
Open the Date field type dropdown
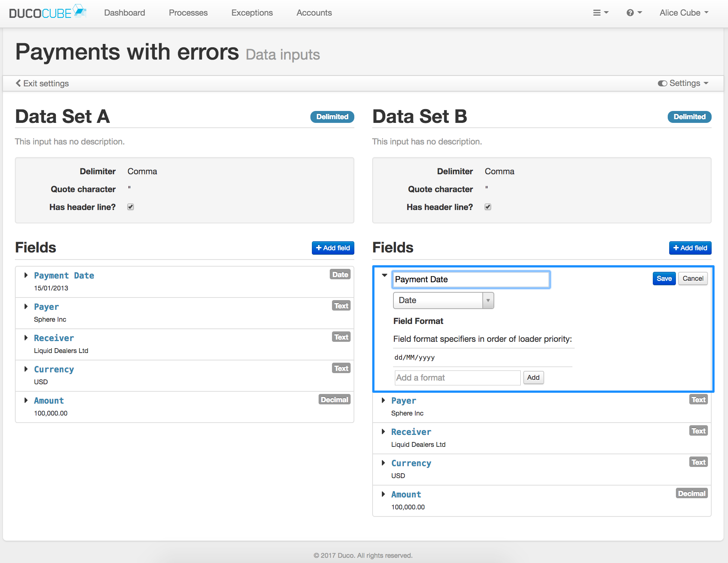(x=443, y=300)
